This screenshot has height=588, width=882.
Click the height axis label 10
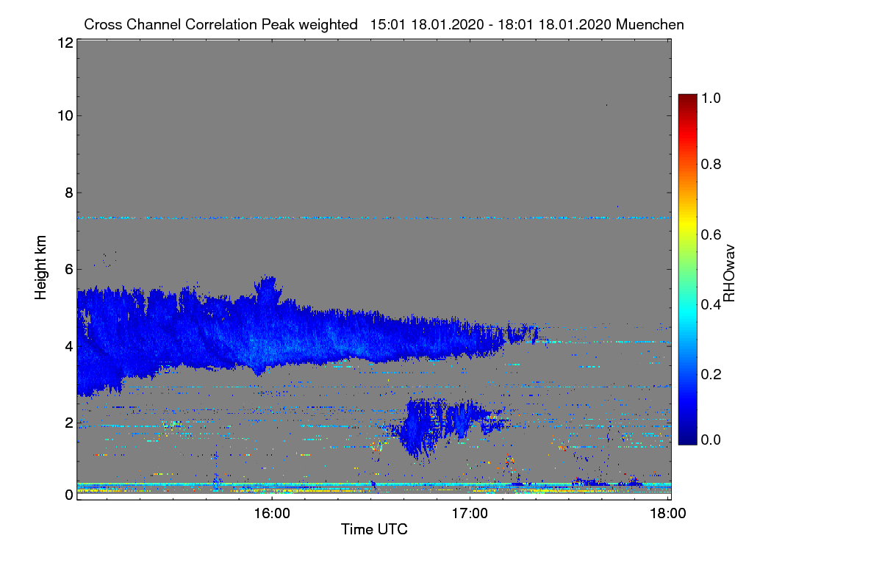(x=64, y=115)
